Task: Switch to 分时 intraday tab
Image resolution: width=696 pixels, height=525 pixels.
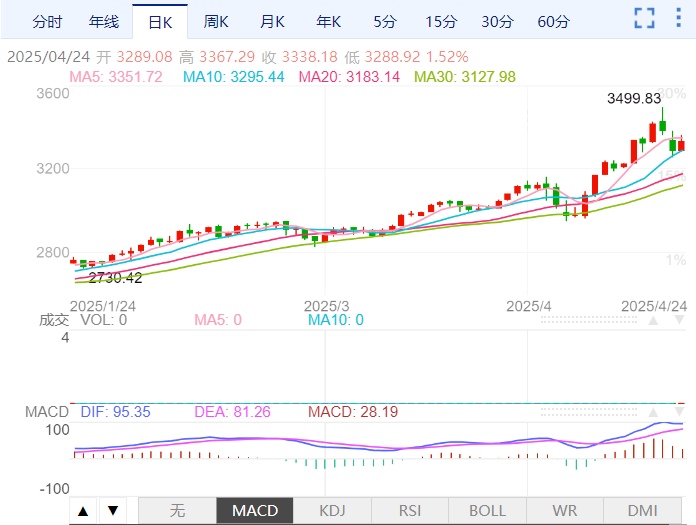Action: click(47, 21)
